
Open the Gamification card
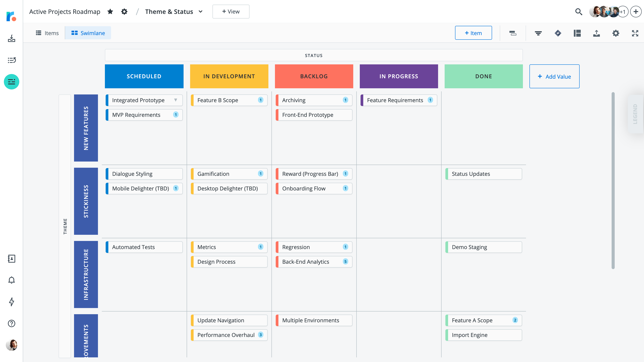[x=229, y=174]
